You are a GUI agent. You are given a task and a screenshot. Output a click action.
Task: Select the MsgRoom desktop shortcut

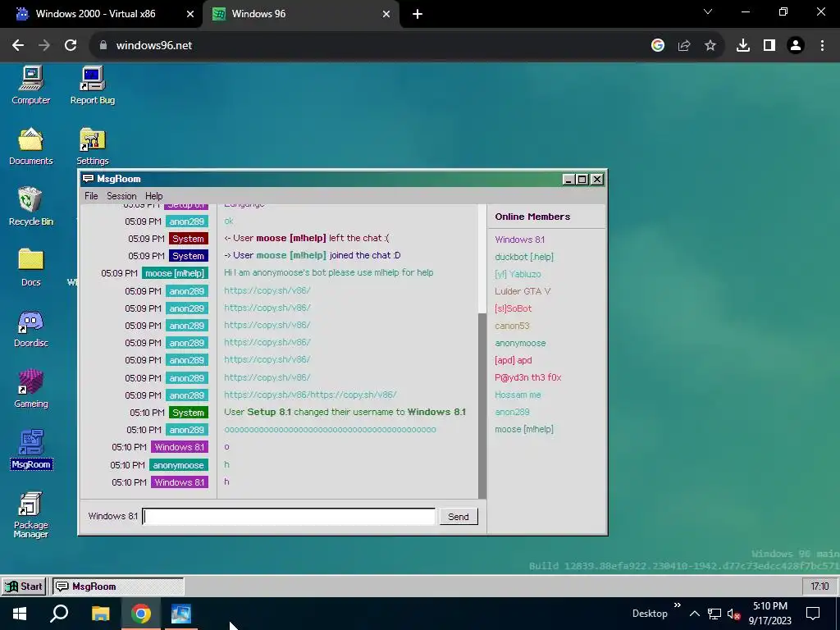click(31, 449)
